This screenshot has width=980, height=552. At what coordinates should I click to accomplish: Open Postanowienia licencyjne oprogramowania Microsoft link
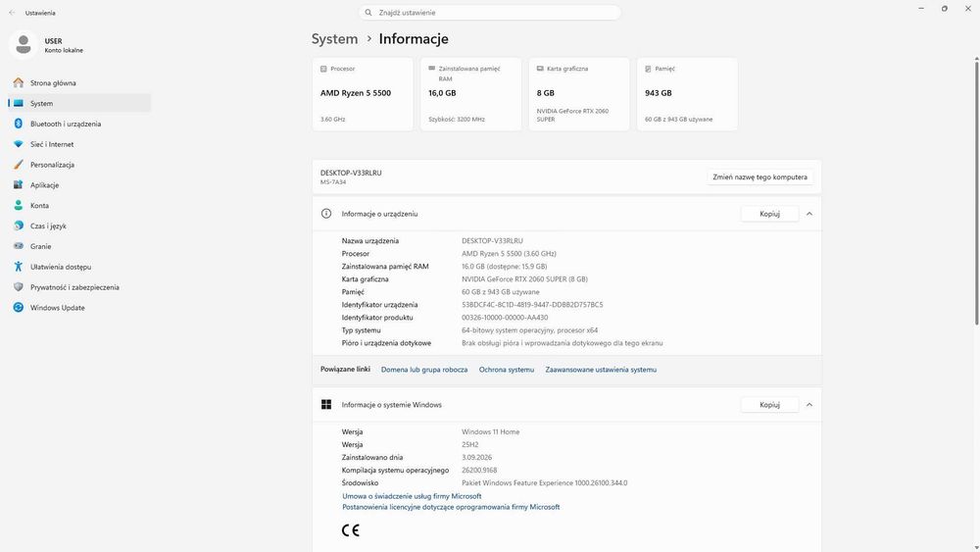pyautogui.click(x=451, y=507)
